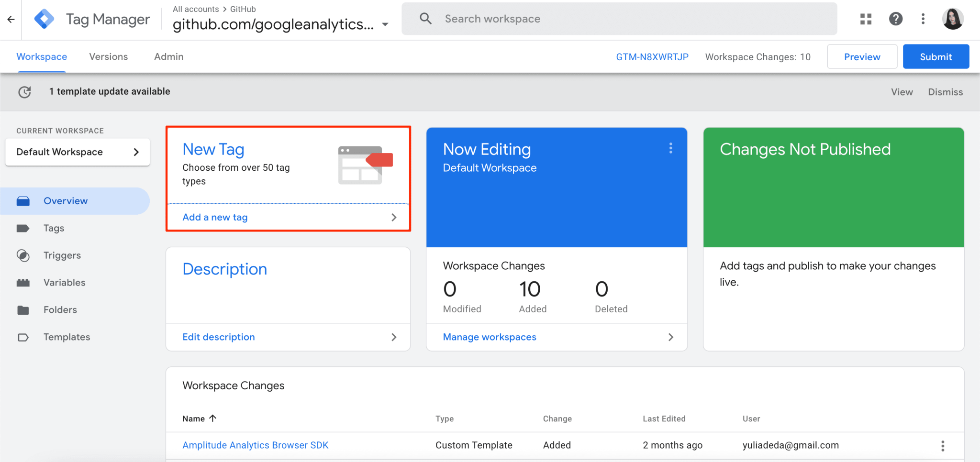Open row actions for Amplitude Analytics Browser SDK
Image resolution: width=980 pixels, height=462 pixels.
pyautogui.click(x=942, y=446)
